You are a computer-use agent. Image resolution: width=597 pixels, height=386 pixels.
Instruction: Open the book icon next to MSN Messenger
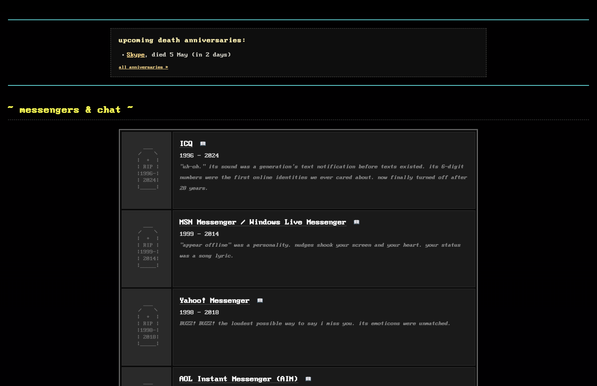356,222
